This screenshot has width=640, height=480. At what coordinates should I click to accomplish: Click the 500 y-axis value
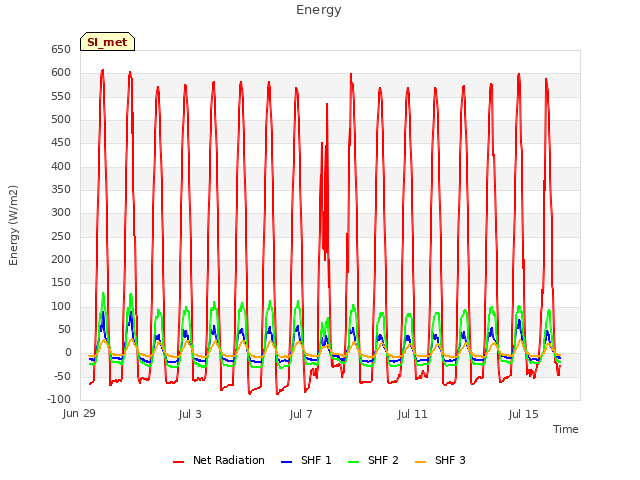click(x=61, y=120)
